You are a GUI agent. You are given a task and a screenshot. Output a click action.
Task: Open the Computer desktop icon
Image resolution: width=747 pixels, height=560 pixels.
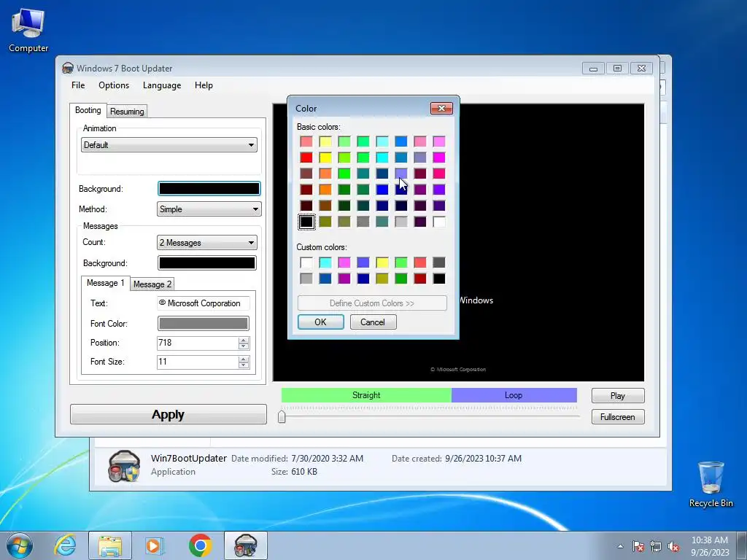pyautogui.click(x=28, y=29)
